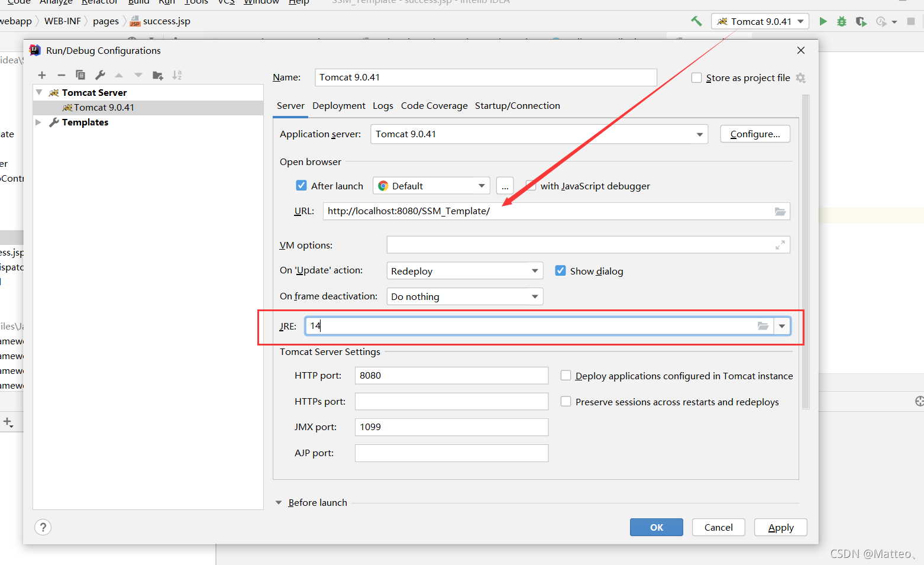Screen dimensions: 924x565
Task: Enable with JavaScript debugger checkbox
Action: [531, 186]
